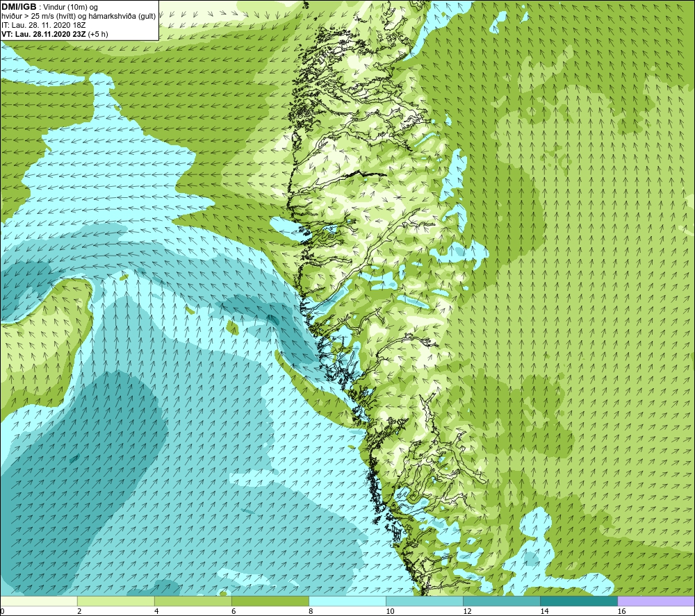Click the 'DMI/IGB' title text
Screen dimensions: 695x616
point(19,7)
